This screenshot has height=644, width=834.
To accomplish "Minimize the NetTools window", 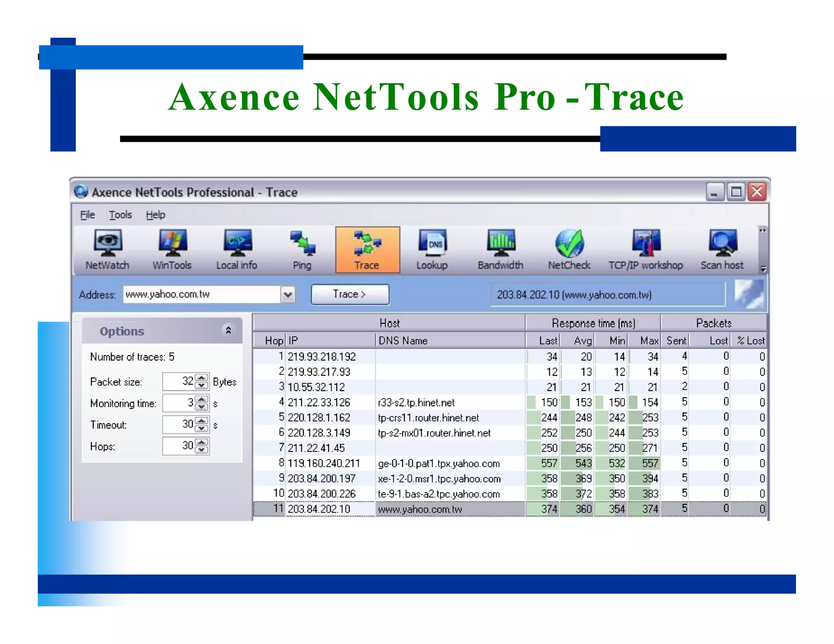I will tap(715, 192).
